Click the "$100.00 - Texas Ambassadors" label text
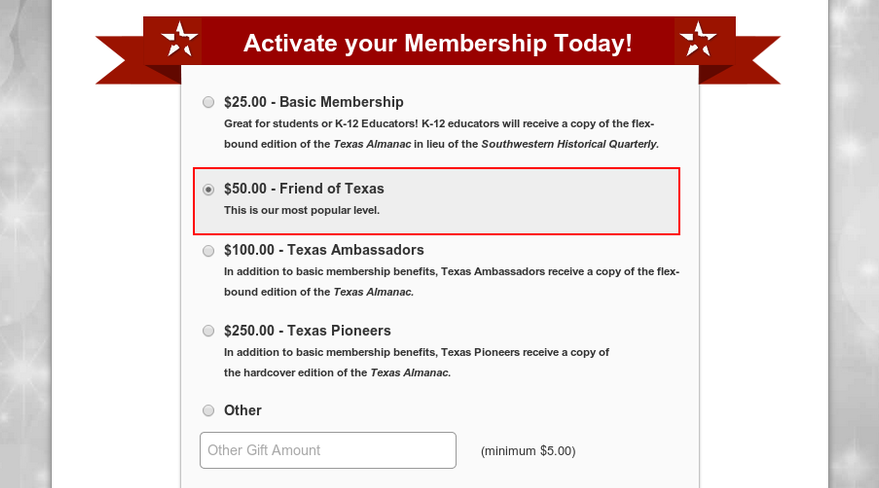The image size is (879, 488). [x=324, y=250]
